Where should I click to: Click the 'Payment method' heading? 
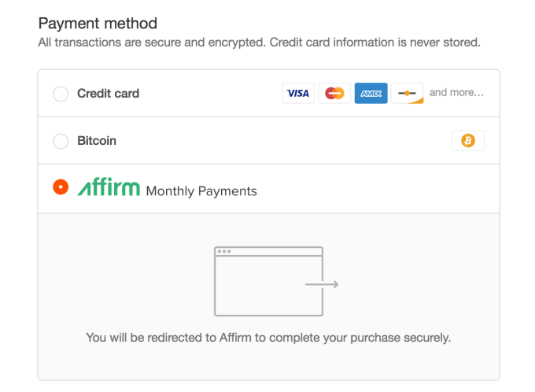pos(98,24)
